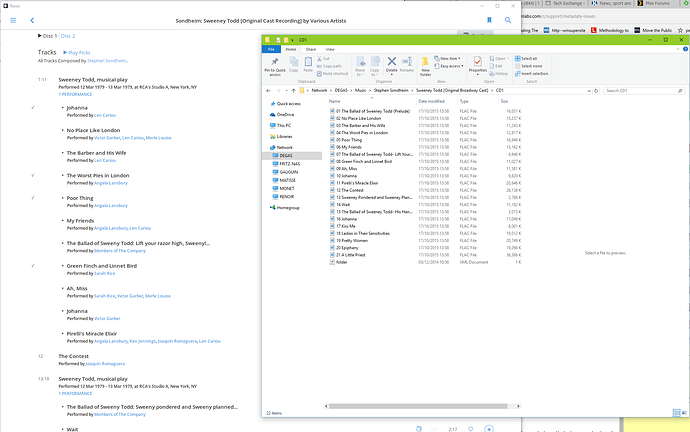Click the Search CD1 field

(644, 91)
